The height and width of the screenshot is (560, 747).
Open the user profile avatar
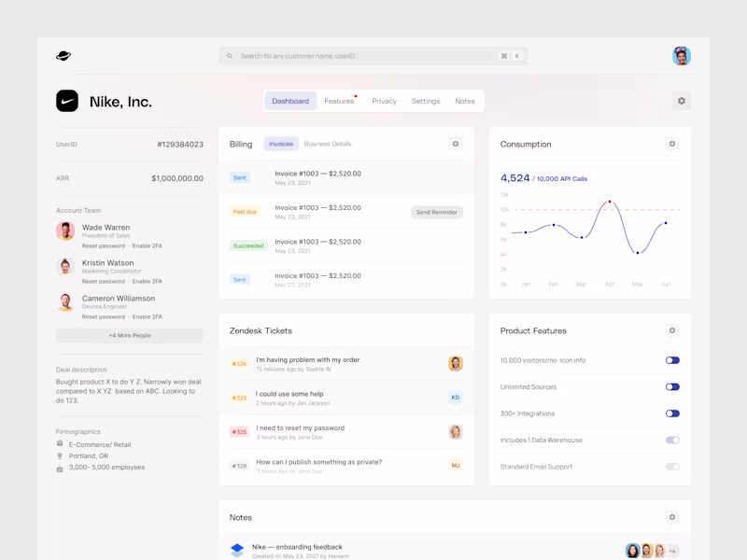(682, 56)
